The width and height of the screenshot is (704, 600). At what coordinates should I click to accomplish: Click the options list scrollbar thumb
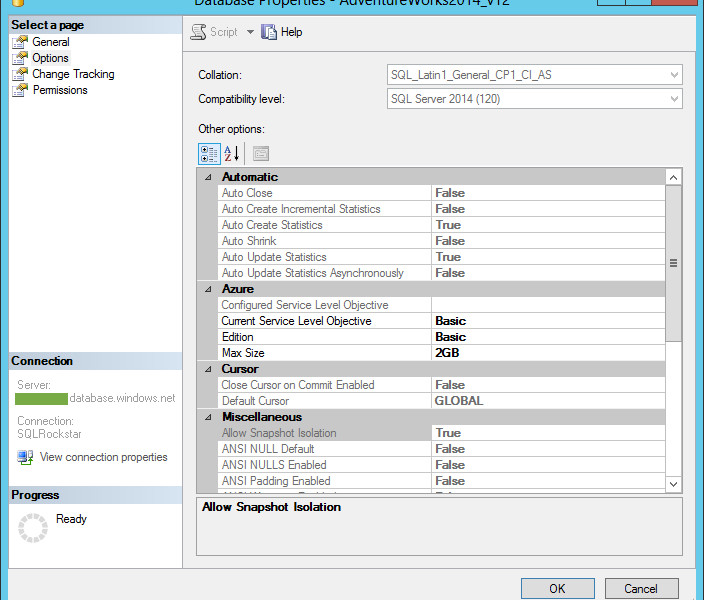673,263
